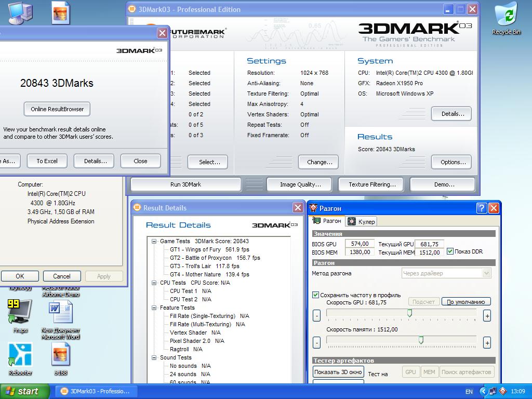Viewport: 532px width, 399px height.
Task: Click the BIOS MEM value field
Action: click(x=360, y=252)
